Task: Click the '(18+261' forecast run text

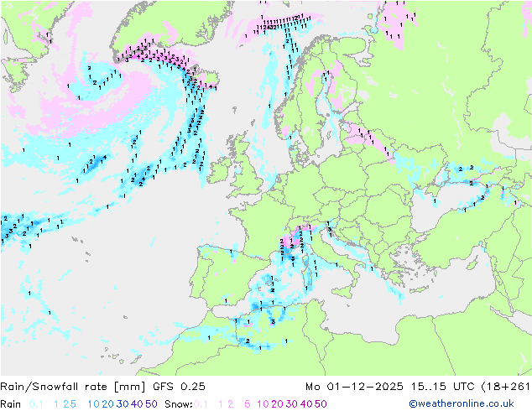Action: 505,387
